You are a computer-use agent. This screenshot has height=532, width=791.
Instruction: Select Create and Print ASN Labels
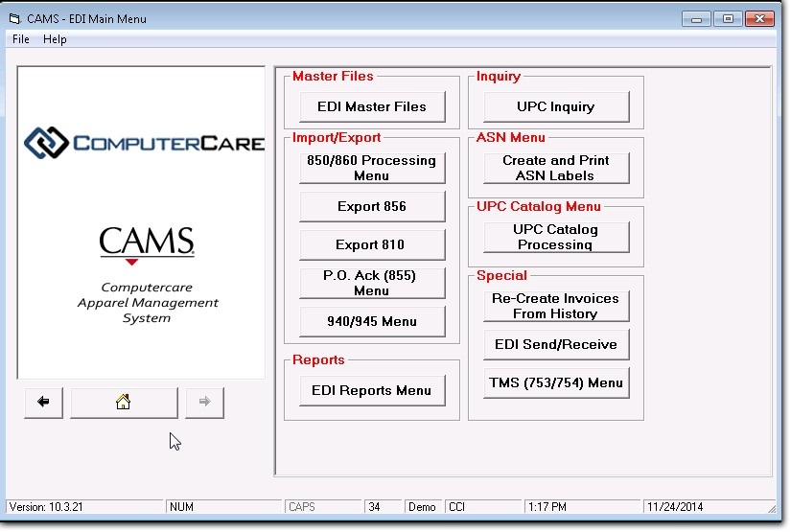(556, 168)
